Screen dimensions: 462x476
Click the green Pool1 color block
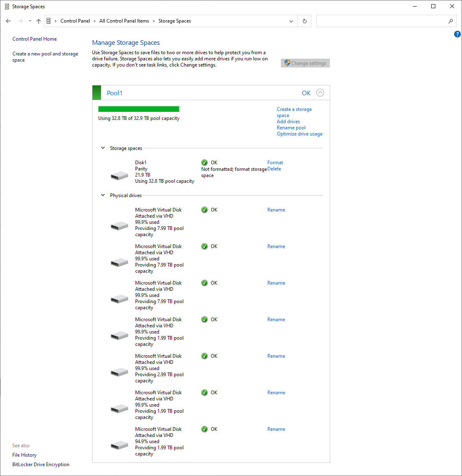point(97,92)
